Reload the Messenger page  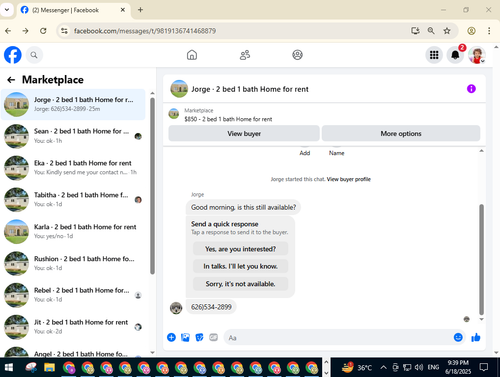point(43,31)
